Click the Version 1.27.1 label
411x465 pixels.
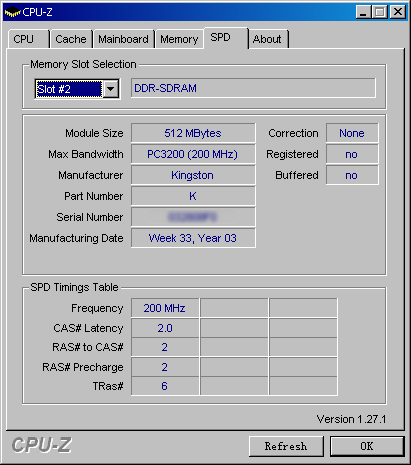[351, 419]
